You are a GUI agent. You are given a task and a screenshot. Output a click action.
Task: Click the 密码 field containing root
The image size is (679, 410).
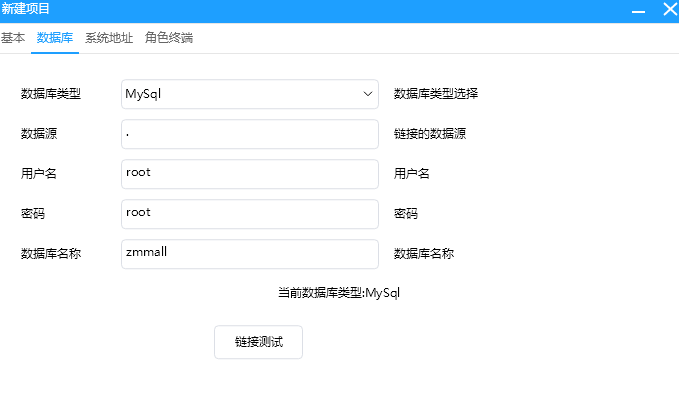point(250,214)
